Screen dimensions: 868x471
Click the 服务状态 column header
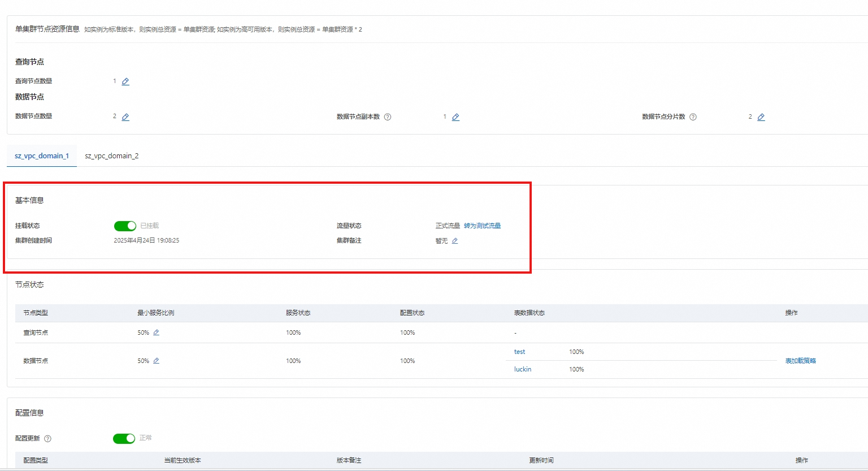click(298, 313)
